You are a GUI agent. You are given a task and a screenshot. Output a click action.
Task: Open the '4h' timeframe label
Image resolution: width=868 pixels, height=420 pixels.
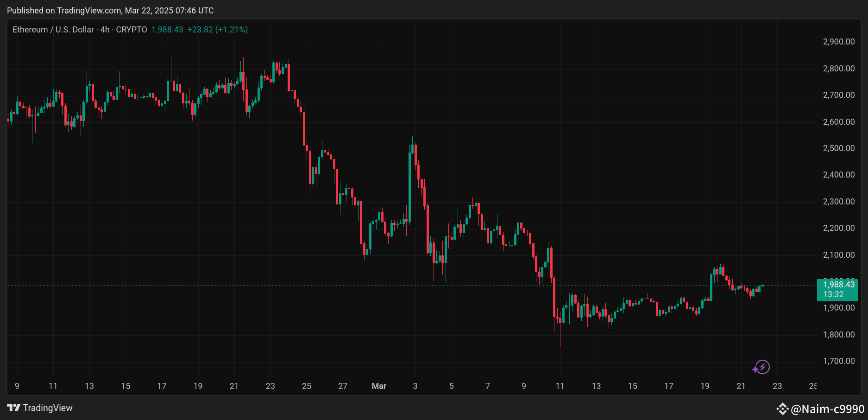[x=104, y=29]
